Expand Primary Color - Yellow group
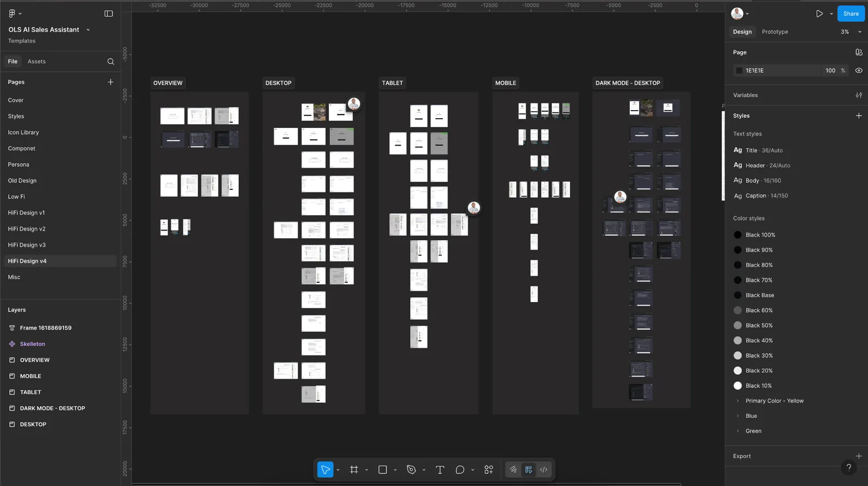Image resolution: width=868 pixels, height=486 pixels. point(738,401)
